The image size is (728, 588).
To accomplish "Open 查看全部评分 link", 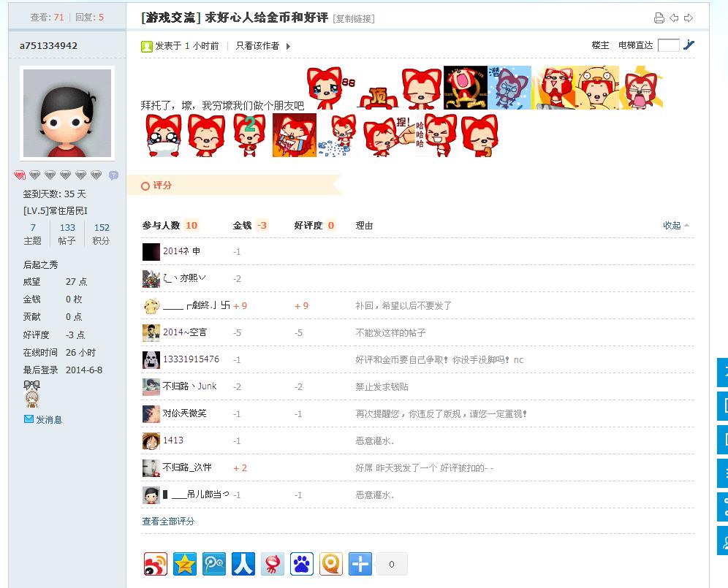I will 168,522.
